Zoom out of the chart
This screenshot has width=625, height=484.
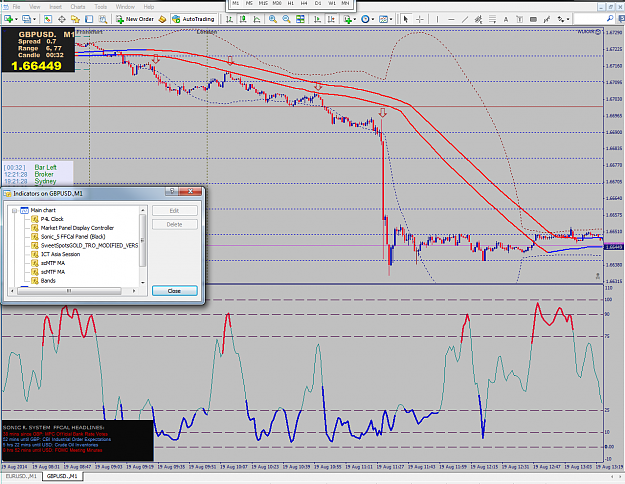point(286,19)
